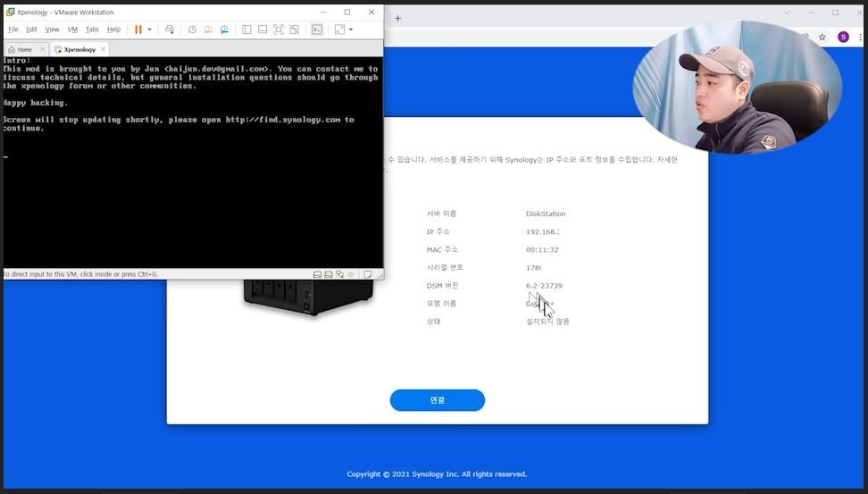
Task: Click the Synology copyright footer text
Action: tap(438, 474)
